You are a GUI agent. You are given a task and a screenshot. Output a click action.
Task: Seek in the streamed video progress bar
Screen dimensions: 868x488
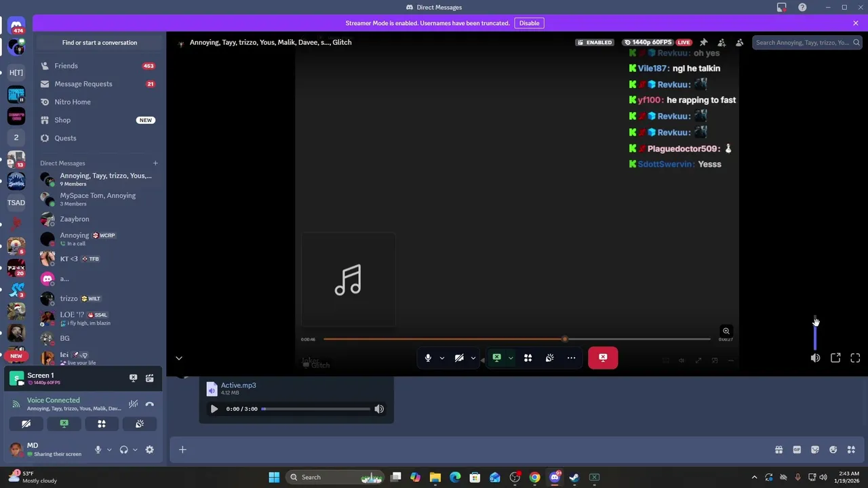click(517, 339)
